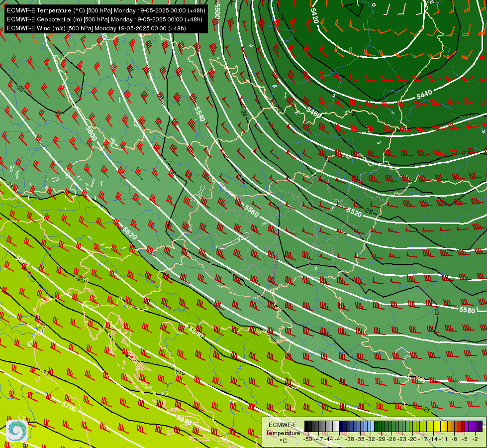
Task: Click the -41 value in the legend scale
Action: (339, 439)
